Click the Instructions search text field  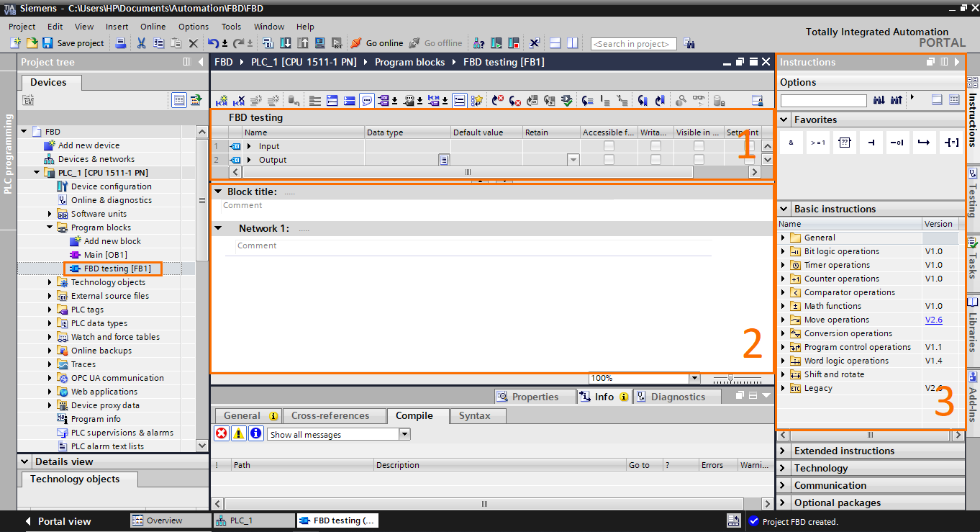pyautogui.click(x=823, y=100)
